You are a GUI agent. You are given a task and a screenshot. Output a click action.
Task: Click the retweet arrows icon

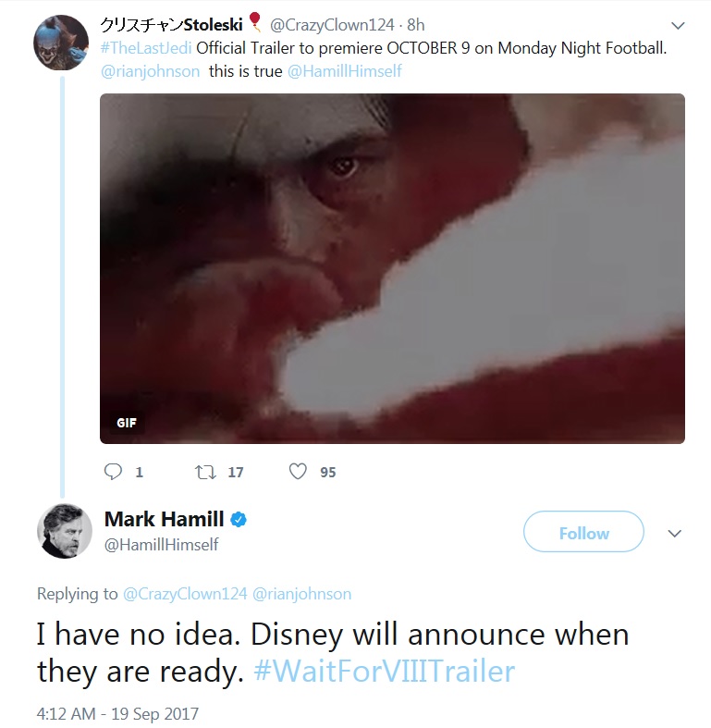point(204,472)
